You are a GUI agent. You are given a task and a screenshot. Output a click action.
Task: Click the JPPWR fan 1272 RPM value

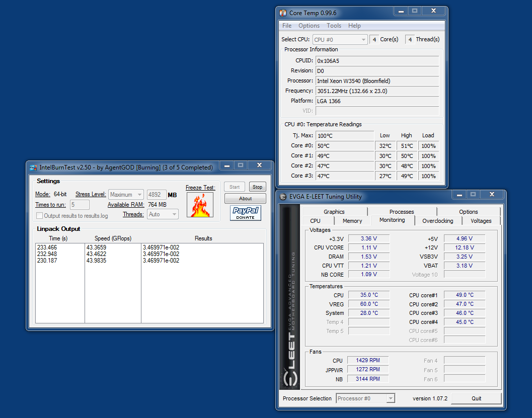[x=368, y=370]
